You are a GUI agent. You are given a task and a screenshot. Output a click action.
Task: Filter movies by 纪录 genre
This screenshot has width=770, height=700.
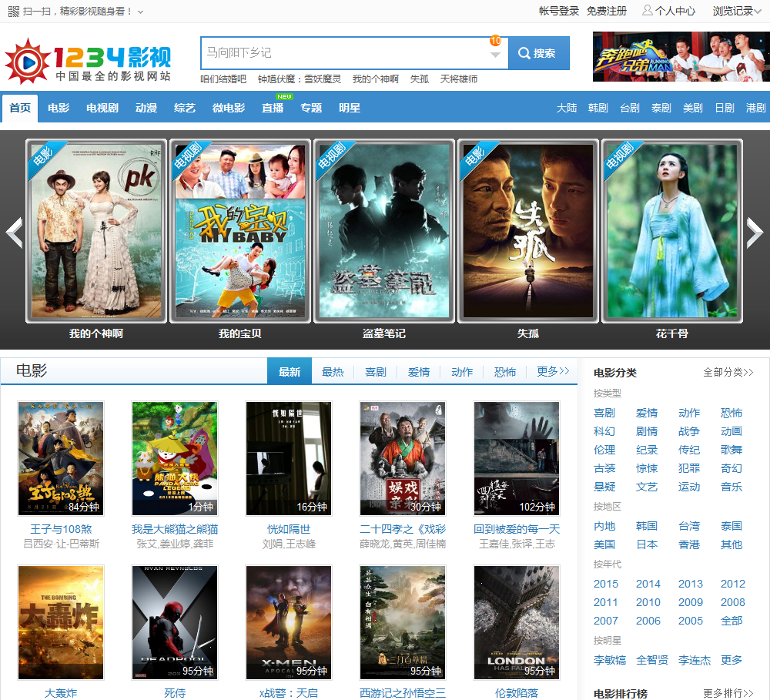pyautogui.click(x=646, y=450)
